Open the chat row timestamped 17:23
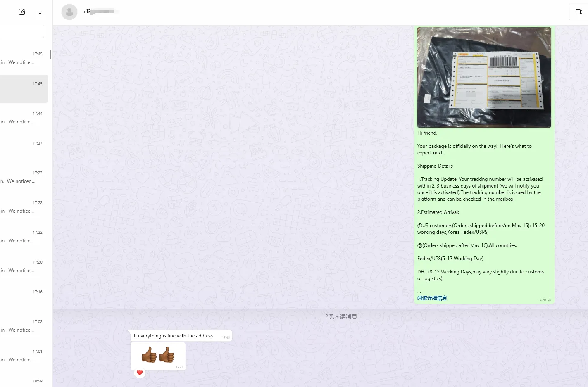 point(24,178)
